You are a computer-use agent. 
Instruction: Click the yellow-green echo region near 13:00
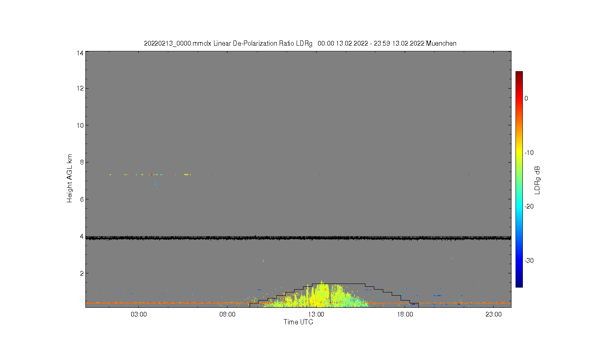pos(322,296)
